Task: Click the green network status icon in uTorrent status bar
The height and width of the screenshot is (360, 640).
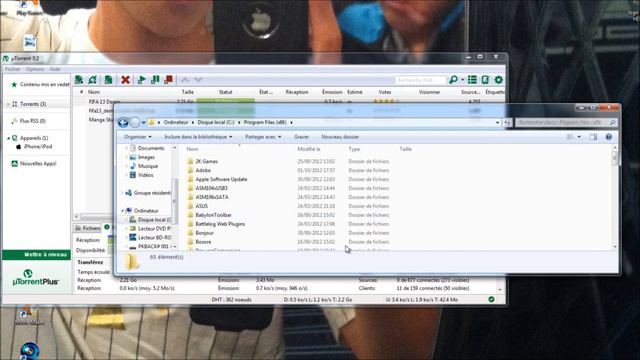Action: click(491, 299)
